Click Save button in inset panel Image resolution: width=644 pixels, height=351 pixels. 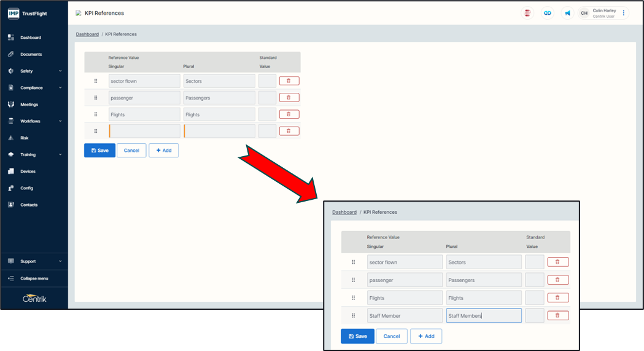tap(358, 336)
